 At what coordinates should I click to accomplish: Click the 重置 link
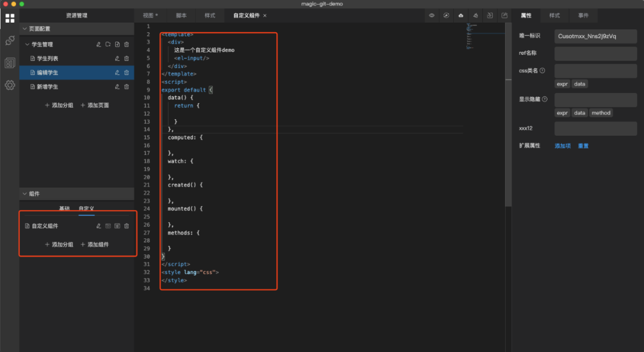583,146
